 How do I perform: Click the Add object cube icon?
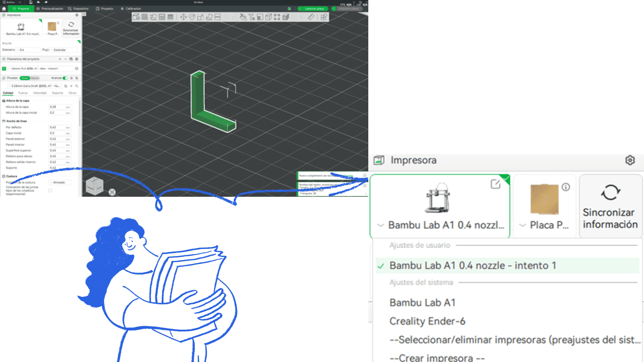136,17
